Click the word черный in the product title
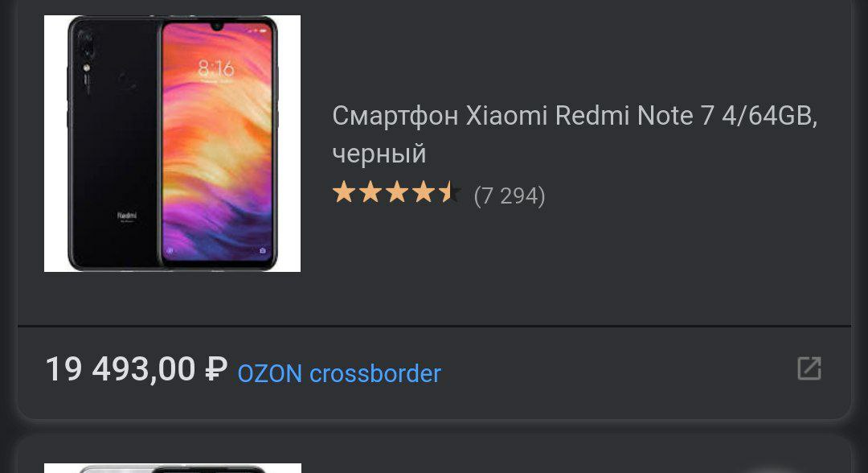The image size is (868, 473). tap(379, 154)
